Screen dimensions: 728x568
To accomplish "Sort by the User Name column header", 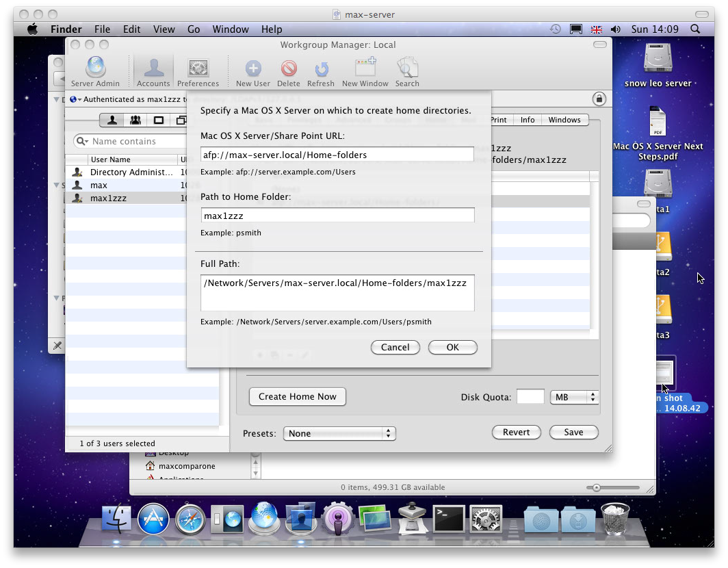I will point(132,159).
